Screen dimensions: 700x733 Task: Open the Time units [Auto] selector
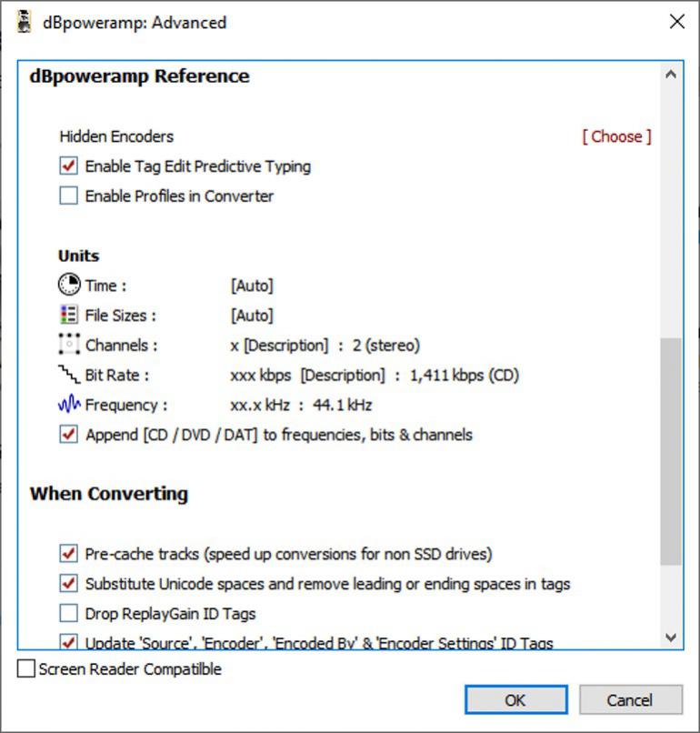pos(252,286)
